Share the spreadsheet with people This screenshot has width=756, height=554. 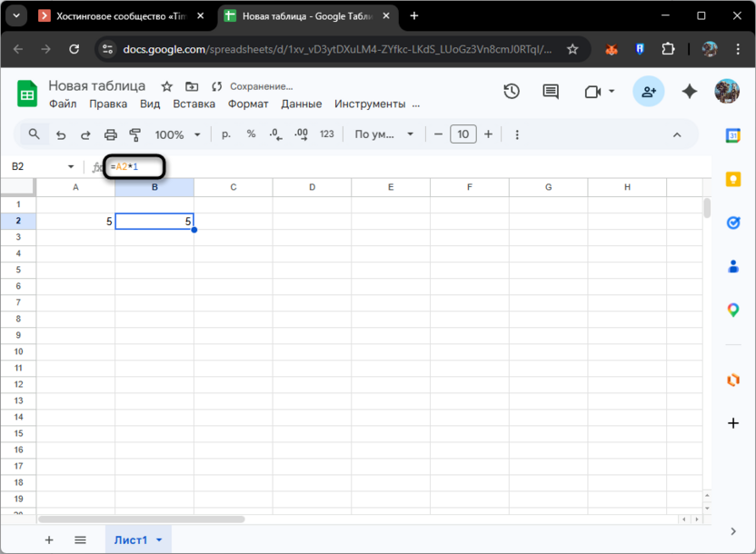[x=649, y=92]
